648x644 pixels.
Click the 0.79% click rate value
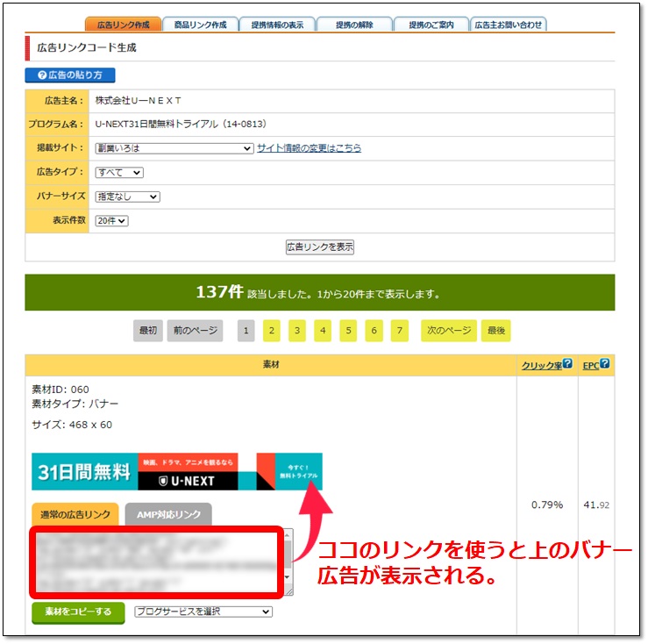pos(547,505)
